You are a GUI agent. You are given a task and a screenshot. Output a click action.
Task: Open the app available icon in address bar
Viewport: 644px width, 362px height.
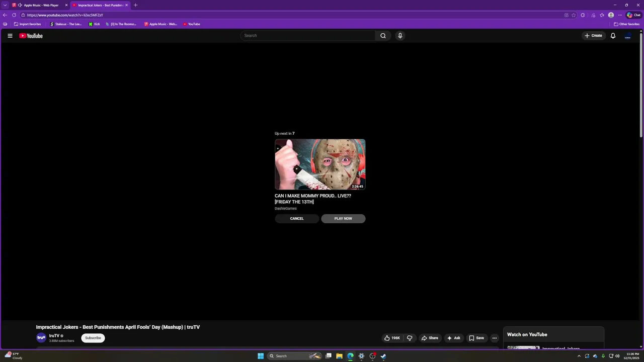pos(567,15)
